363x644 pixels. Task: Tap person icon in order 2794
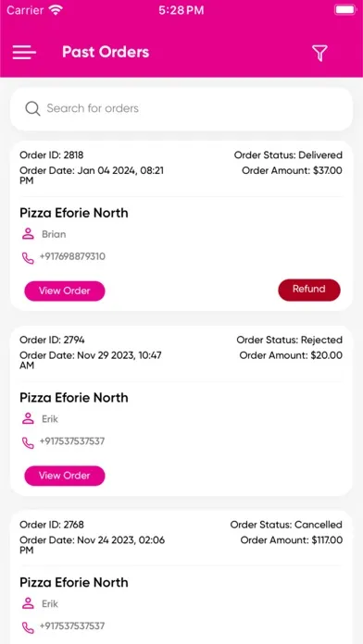[x=28, y=419]
